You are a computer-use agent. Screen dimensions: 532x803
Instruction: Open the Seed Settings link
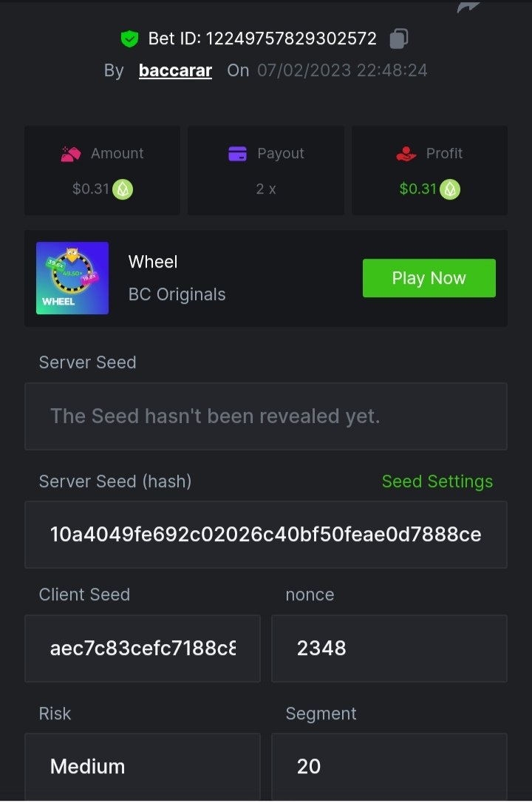(x=437, y=481)
